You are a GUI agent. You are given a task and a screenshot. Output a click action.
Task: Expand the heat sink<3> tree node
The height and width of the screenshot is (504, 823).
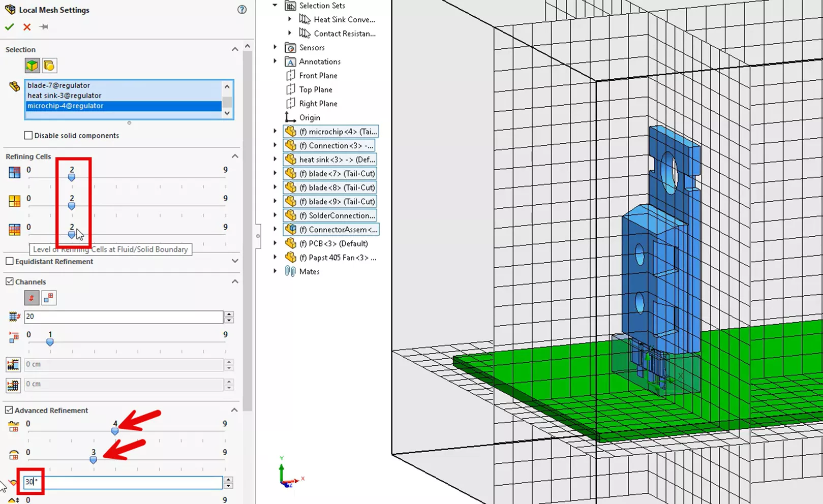275,159
